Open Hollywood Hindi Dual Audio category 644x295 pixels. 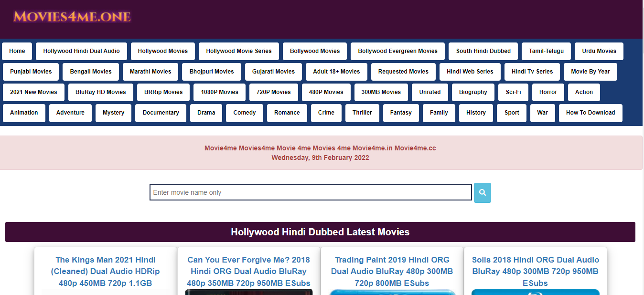[81, 51]
